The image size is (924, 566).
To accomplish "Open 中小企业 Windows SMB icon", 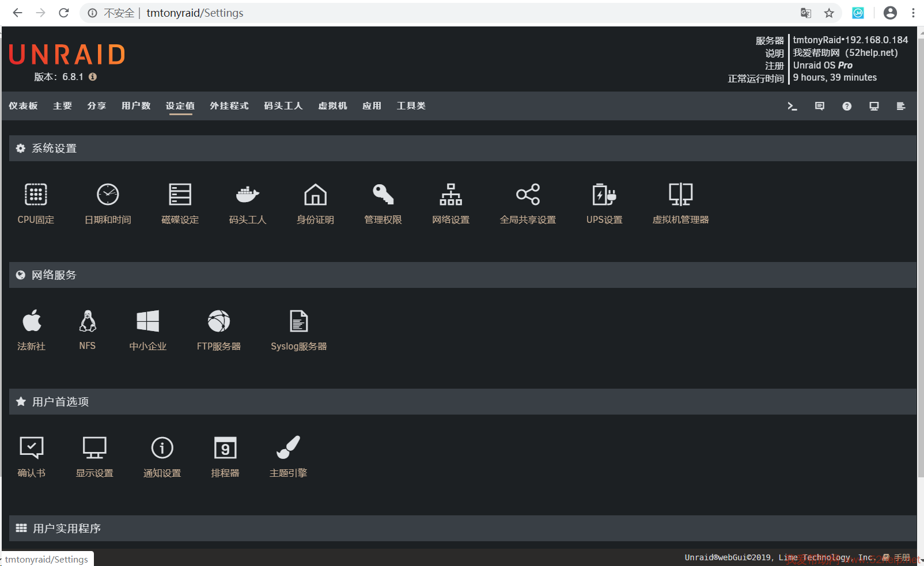I will pos(147,321).
